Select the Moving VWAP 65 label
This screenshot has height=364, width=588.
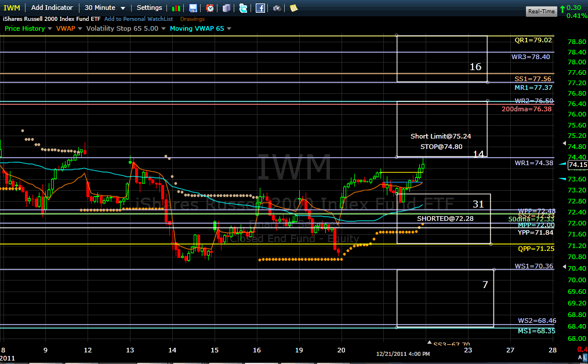(x=197, y=28)
